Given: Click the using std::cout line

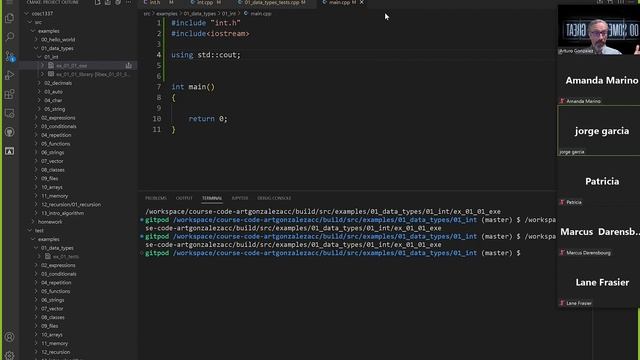Looking at the screenshot, I should (206, 55).
